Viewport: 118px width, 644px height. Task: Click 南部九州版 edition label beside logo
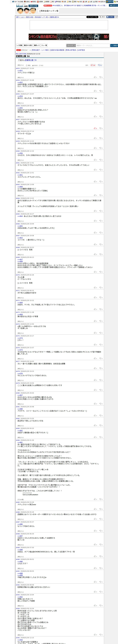pos(33,6)
